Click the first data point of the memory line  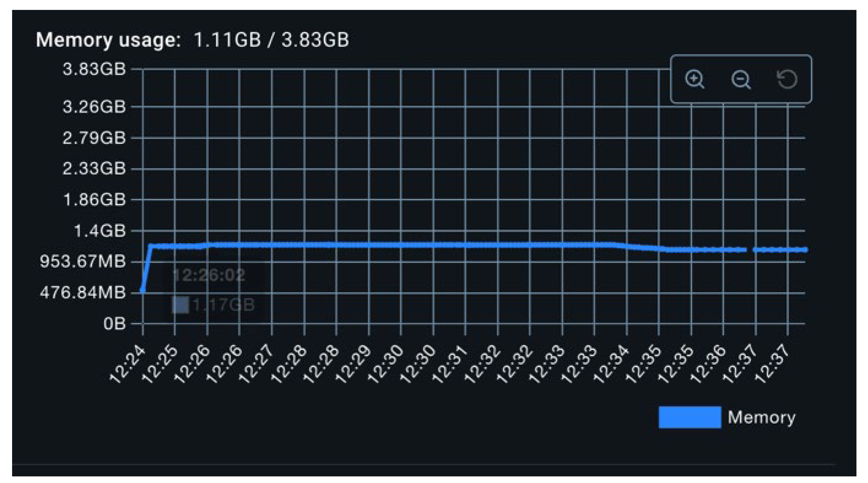tap(143, 290)
